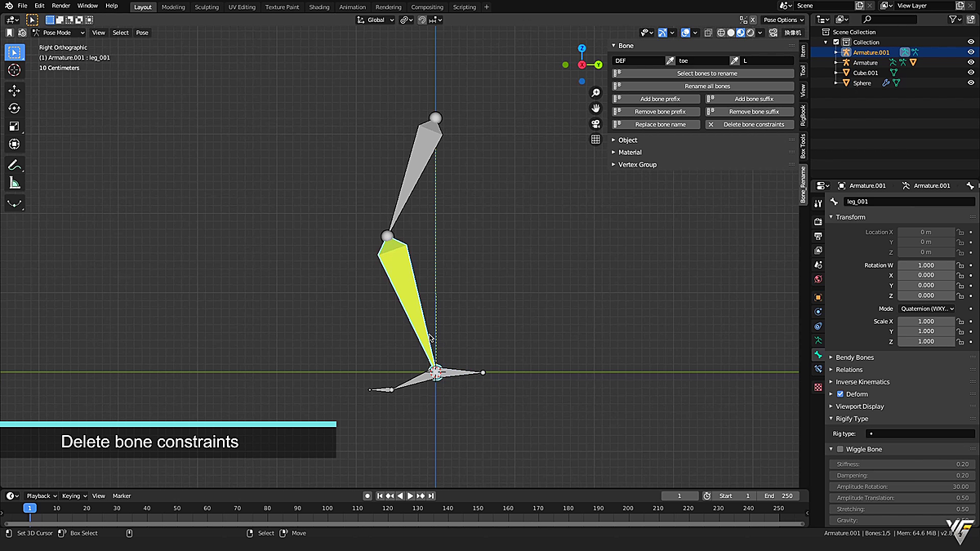
Task: Switch viewport shading to rendered preview
Action: click(x=751, y=32)
